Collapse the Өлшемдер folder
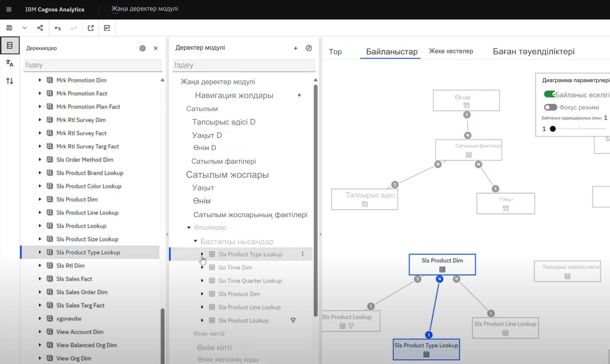 coord(189,227)
